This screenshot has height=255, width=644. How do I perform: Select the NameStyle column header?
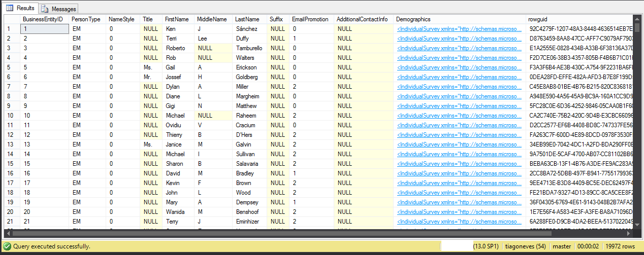[x=123, y=19]
